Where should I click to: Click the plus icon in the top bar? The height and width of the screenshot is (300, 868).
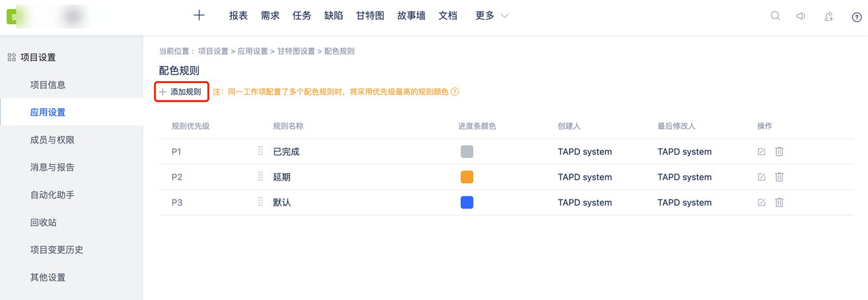pos(199,16)
